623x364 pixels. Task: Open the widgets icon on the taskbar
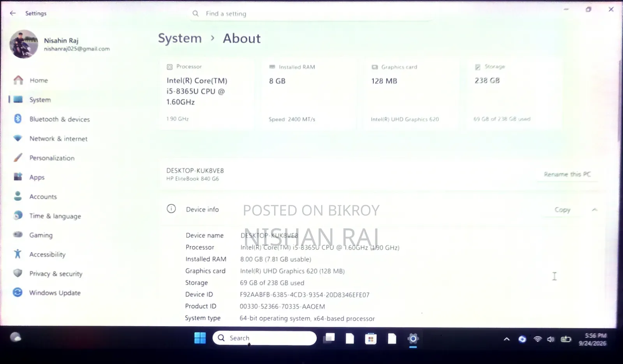(16, 337)
